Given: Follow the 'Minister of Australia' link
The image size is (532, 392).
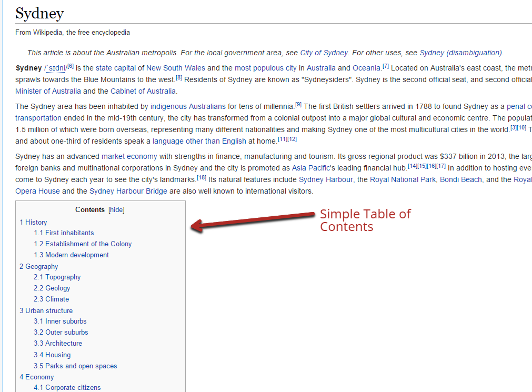Looking at the screenshot, I should [48, 91].
